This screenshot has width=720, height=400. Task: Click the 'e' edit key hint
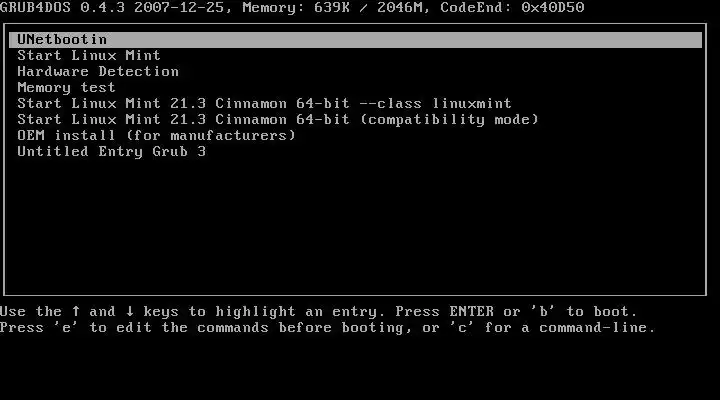coord(67,327)
